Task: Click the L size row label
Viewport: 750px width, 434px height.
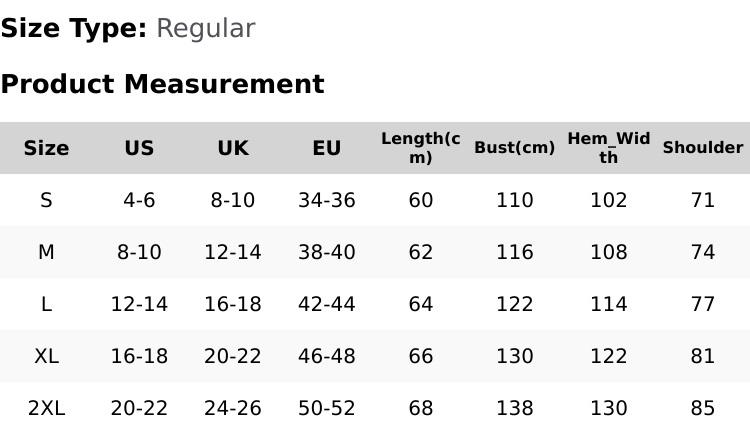Action: 46,304
